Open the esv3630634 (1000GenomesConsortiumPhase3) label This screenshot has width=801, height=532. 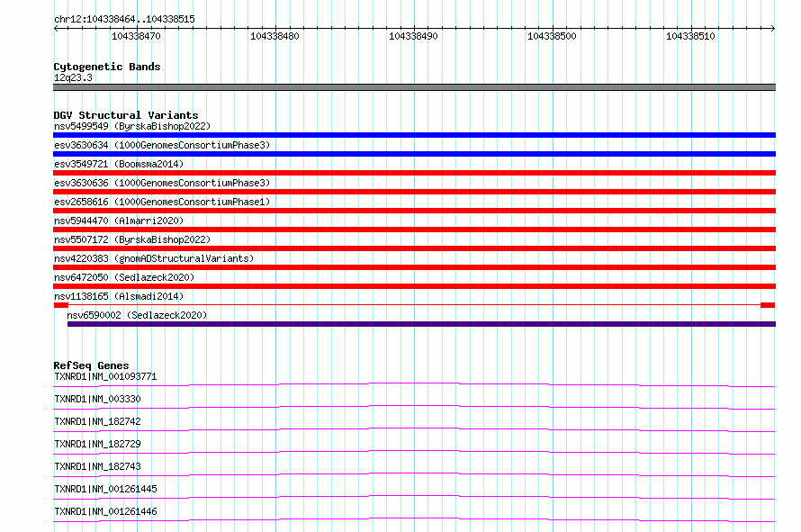click(x=162, y=145)
